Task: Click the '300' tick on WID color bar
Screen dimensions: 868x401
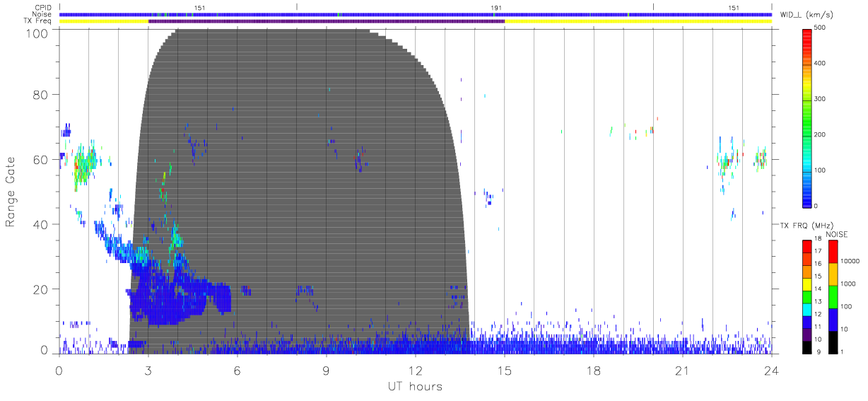Action: [x=821, y=99]
